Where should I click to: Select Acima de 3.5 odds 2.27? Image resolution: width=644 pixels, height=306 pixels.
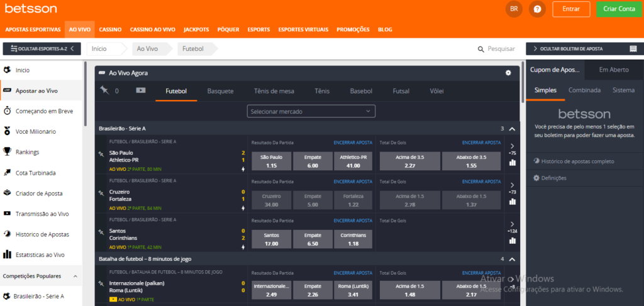410,161
